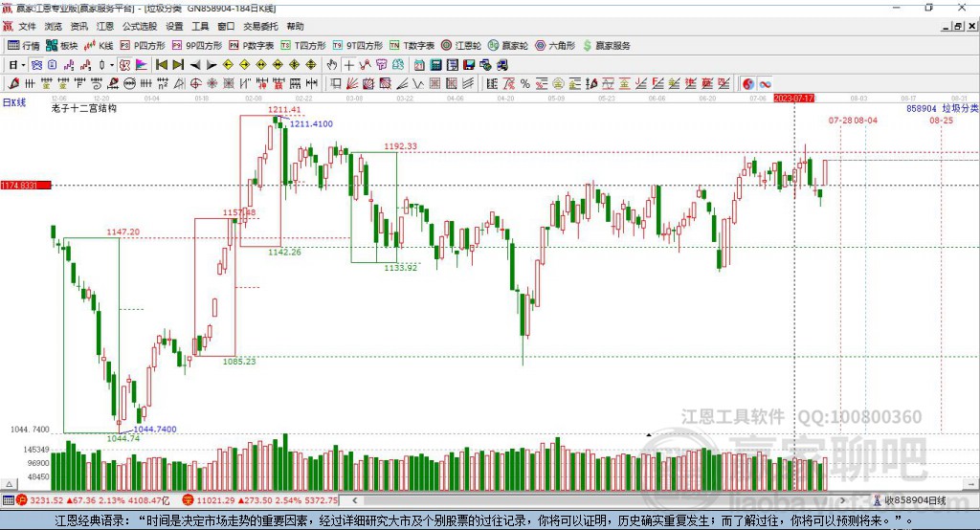Jump to last bar icon

pos(178,65)
